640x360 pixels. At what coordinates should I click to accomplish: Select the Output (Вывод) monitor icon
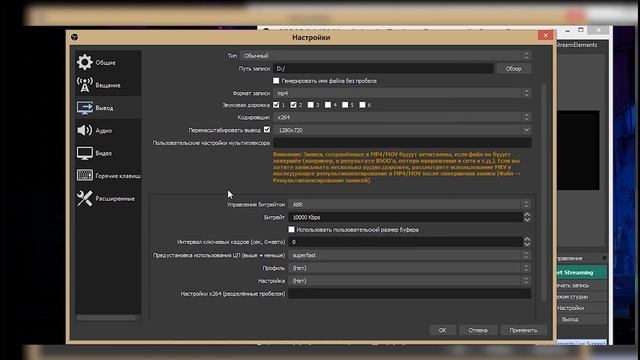coord(84,108)
